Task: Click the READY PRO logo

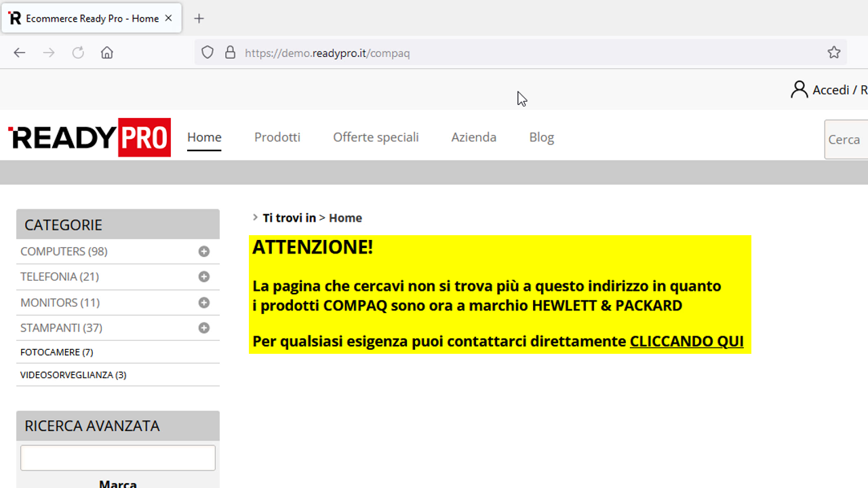Action: (x=90, y=138)
